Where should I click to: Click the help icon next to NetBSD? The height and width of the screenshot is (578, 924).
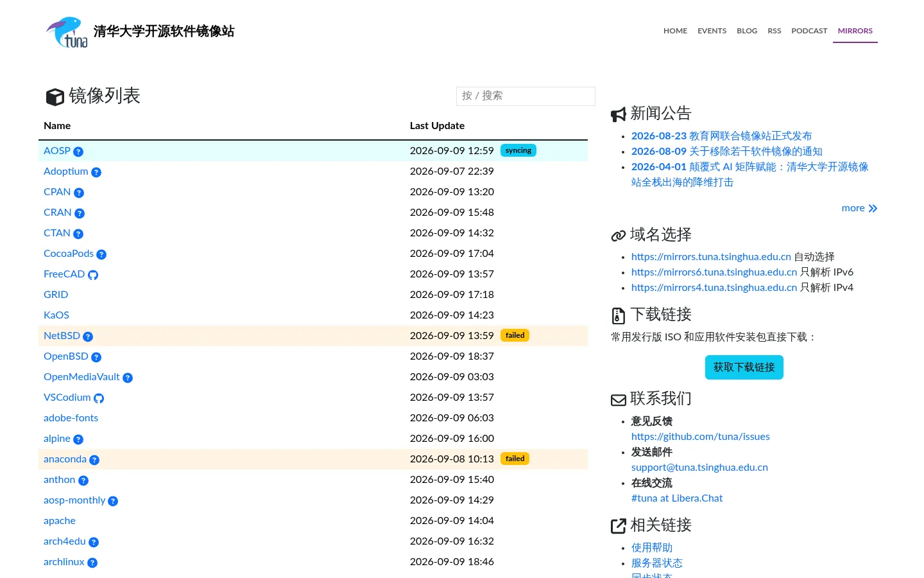pyautogui.click(x=88, y=337)
